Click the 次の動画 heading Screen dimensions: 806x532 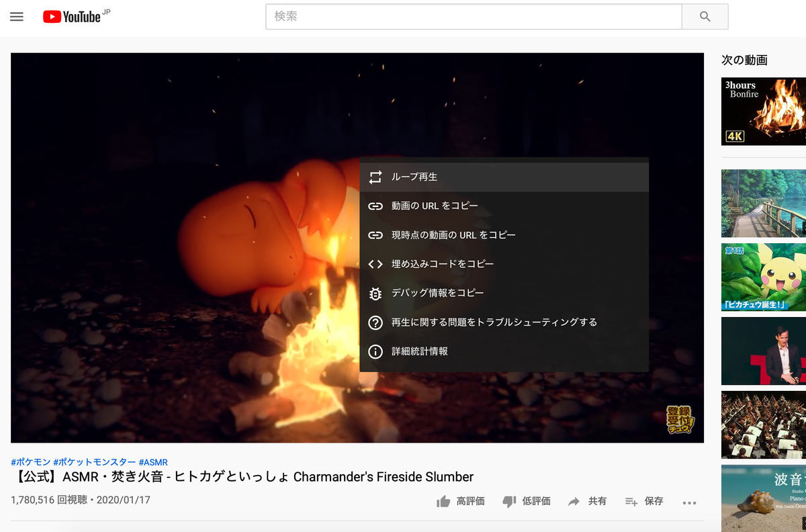pos(744,60)
